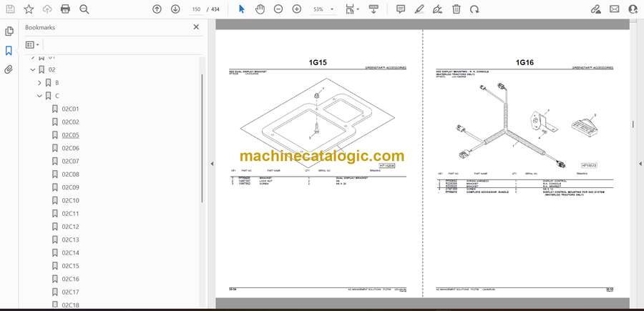Open bookmark 02C17
Screen dimensions: 644x311
[x=71, y=292]
